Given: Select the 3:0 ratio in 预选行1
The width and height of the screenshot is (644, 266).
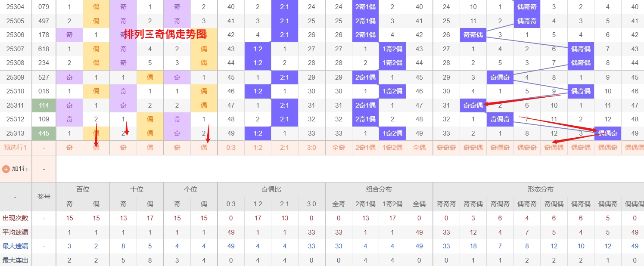Looking at the screenshot, I should (x=311, y=148).
